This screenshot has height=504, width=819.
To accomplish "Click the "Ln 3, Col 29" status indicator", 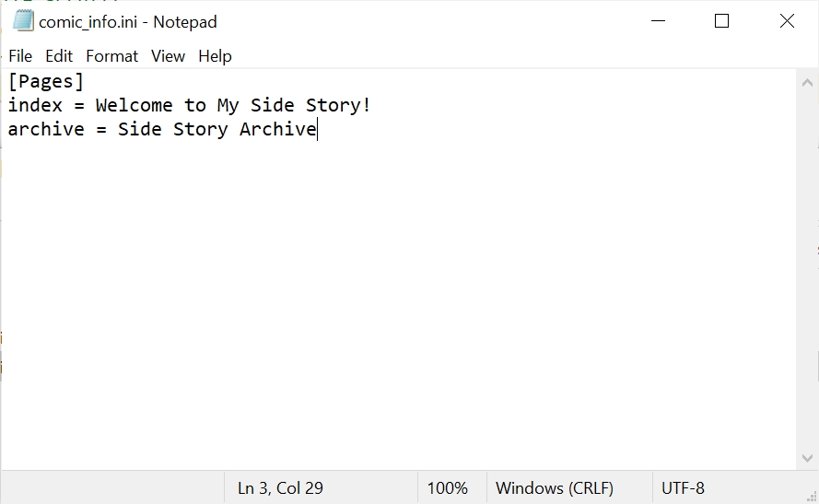I will (280, 488).
